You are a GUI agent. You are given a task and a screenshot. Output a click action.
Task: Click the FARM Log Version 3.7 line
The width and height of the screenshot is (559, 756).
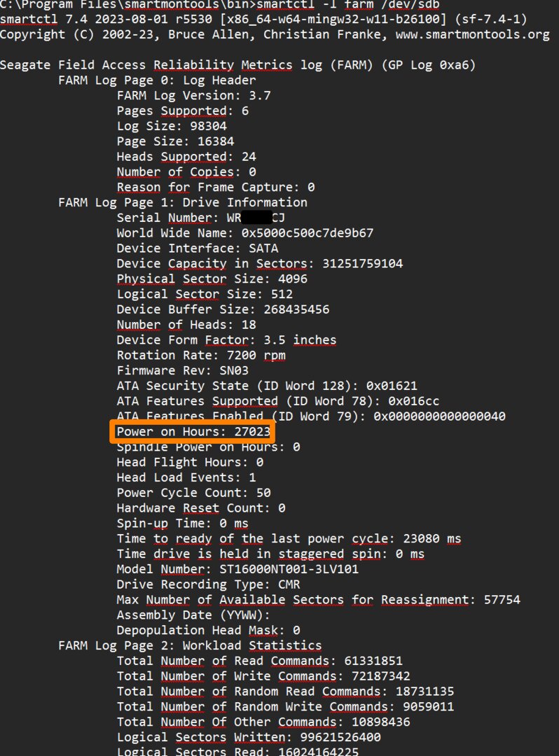pyautogui.click(x=193, y=95)
